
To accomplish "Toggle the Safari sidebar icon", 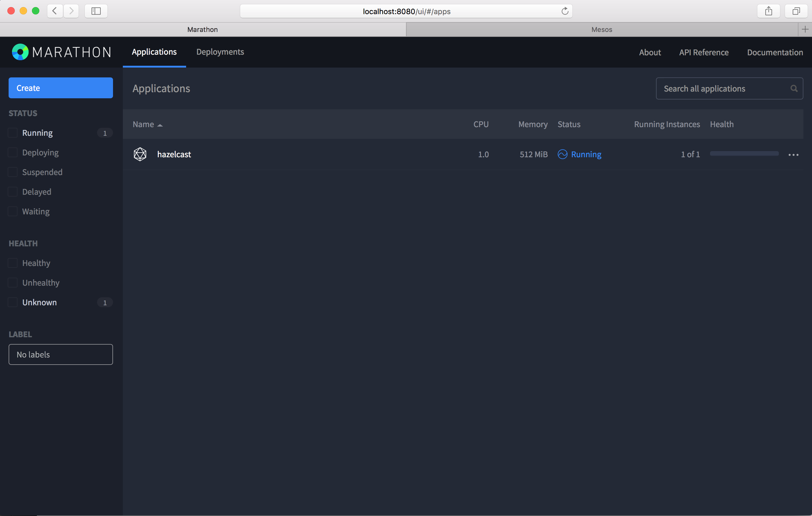I will (96, 11).
